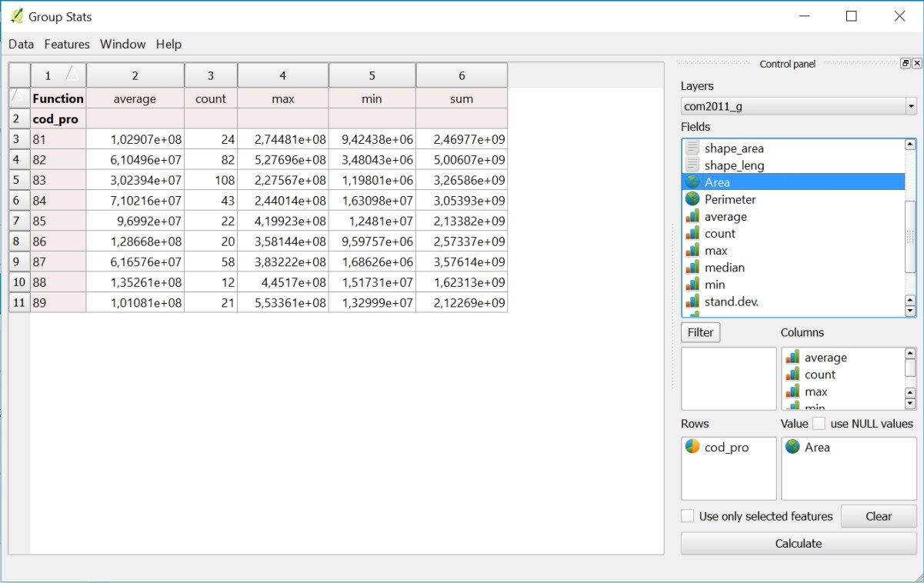Image resolution: width=924 pixels, height=583 pixels.
Task: Click Clear to reset the panel
Action: (x=878, y=516)
